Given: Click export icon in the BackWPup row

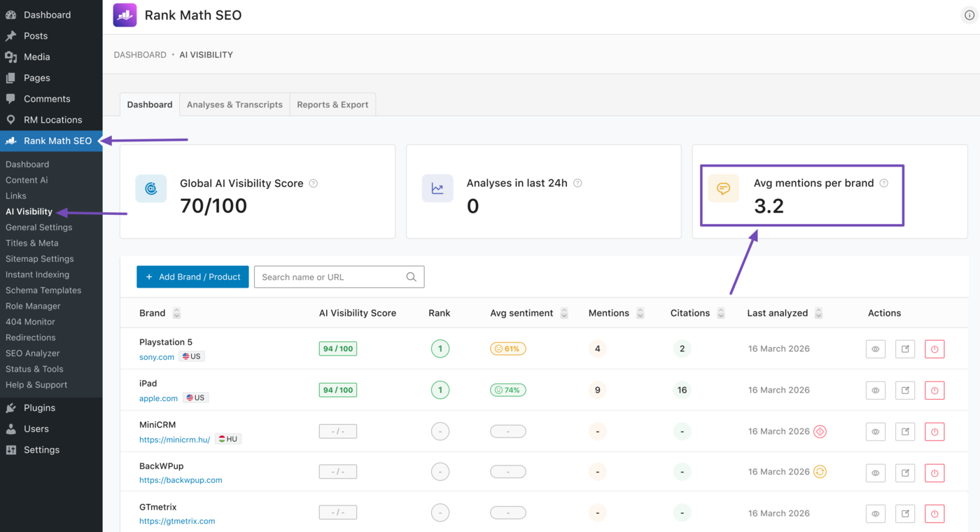Looking at the screenshot, I should click(905, 473).
